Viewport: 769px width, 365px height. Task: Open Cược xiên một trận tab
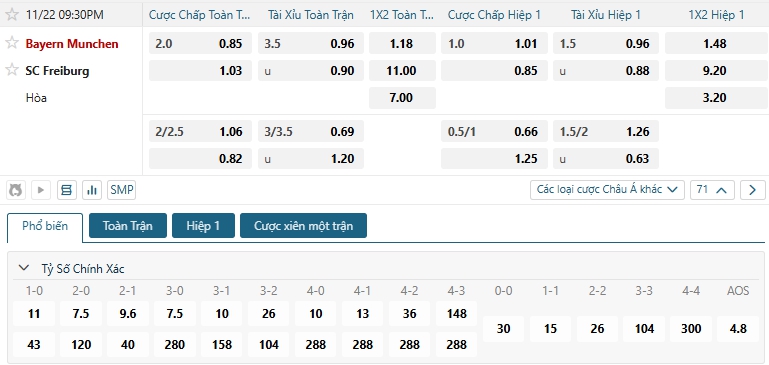303,226
